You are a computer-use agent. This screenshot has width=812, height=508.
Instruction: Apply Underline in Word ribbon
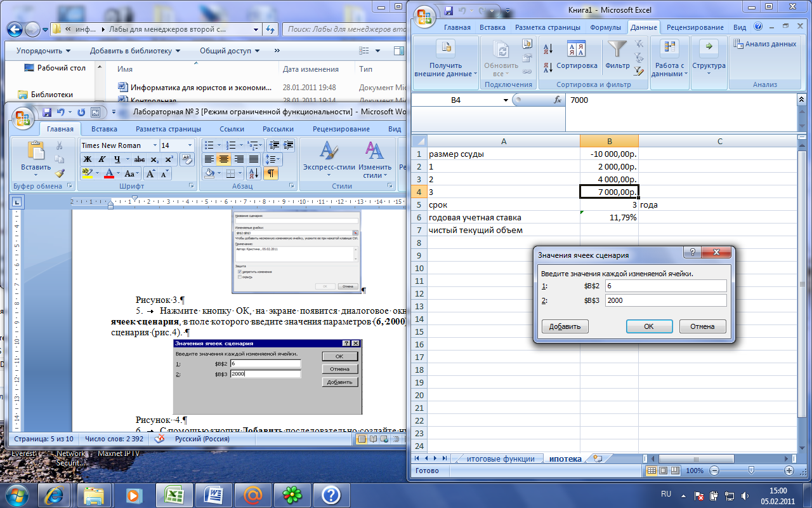point(117,159)
